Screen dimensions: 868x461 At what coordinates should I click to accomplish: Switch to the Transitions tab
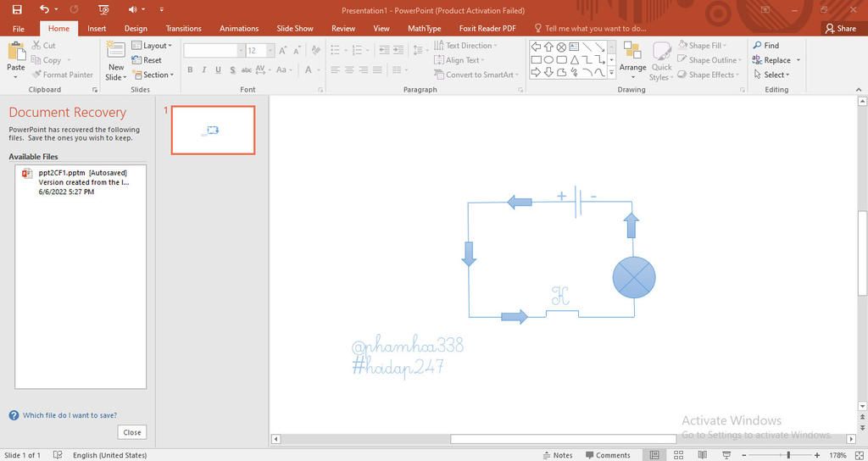[183, 28]
